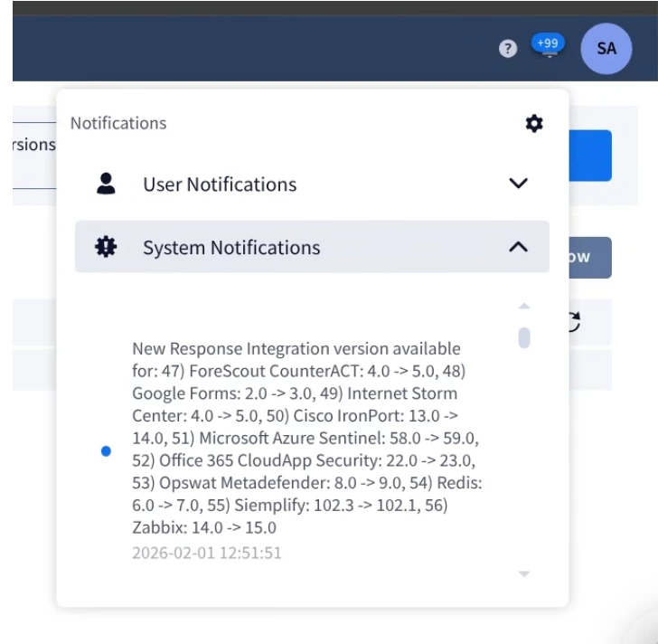Click the notifications list scrollbar thumb
Viewport: 658px width, 644px height.
[x=524, y=338]
